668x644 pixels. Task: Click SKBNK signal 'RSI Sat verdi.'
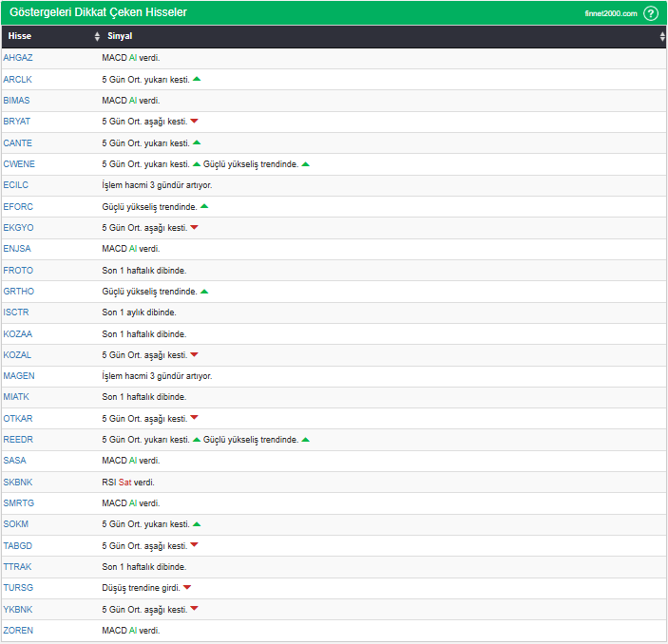pos(128,483)
